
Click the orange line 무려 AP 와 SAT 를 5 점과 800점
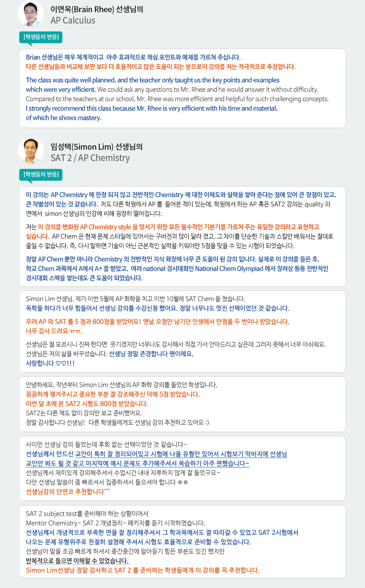click(157, 322)
